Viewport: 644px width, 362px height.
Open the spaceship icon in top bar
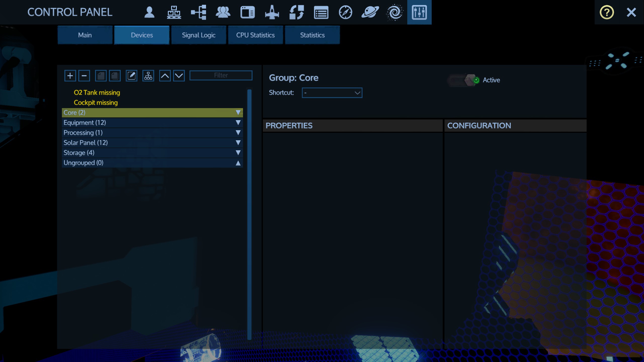pos(272,12)
